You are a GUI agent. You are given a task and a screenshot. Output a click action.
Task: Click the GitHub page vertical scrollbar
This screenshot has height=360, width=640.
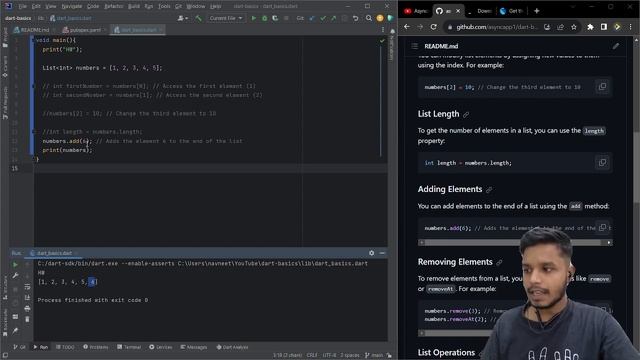tap(636, 167)
